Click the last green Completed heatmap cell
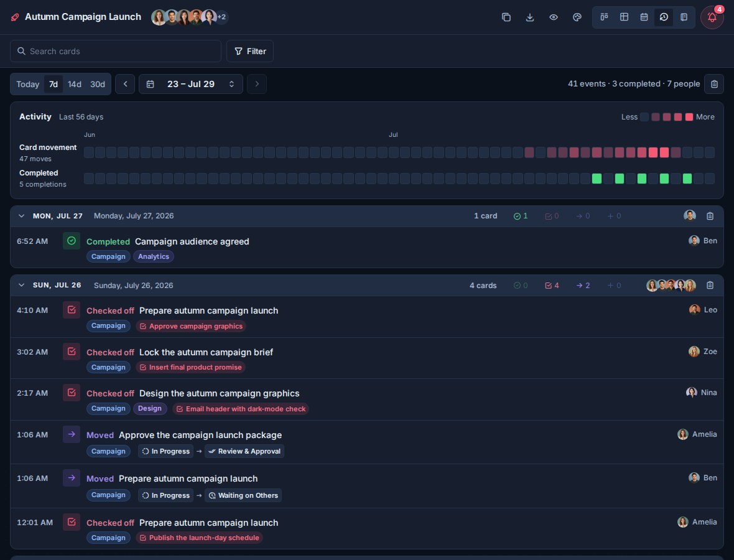Image resolution: width=734 pixels, height=560 pixels. [x=687, y=179]
